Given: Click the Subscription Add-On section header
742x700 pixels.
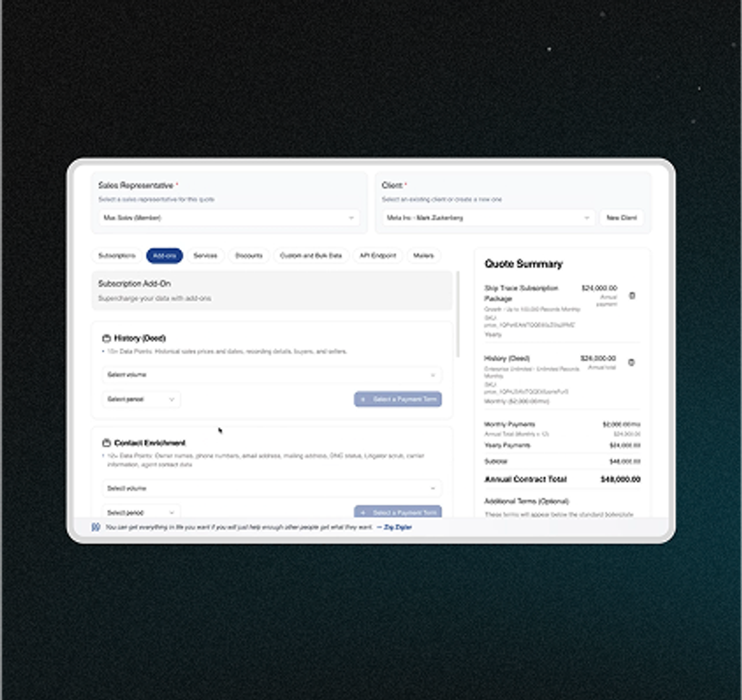Looking at the screenshot, I should point(272,291).
